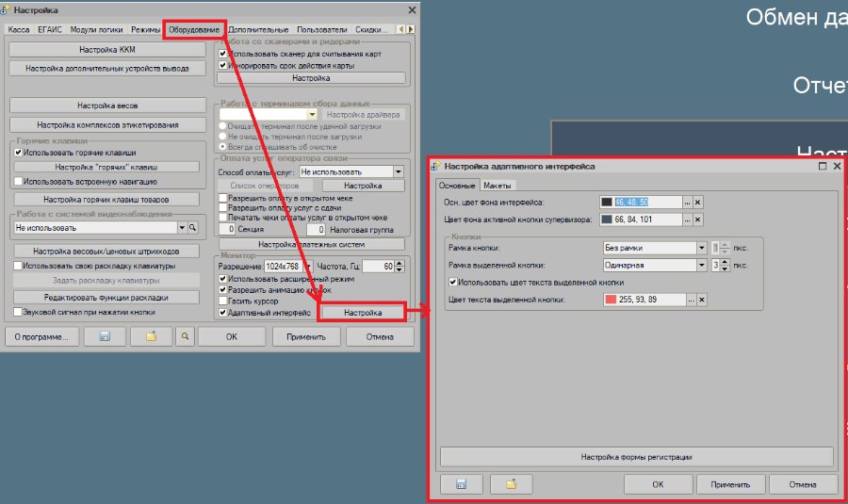Toggle 'Использовать горячие клавиши' checkbox
Screen dimensions: 848x504
point(19,153)
